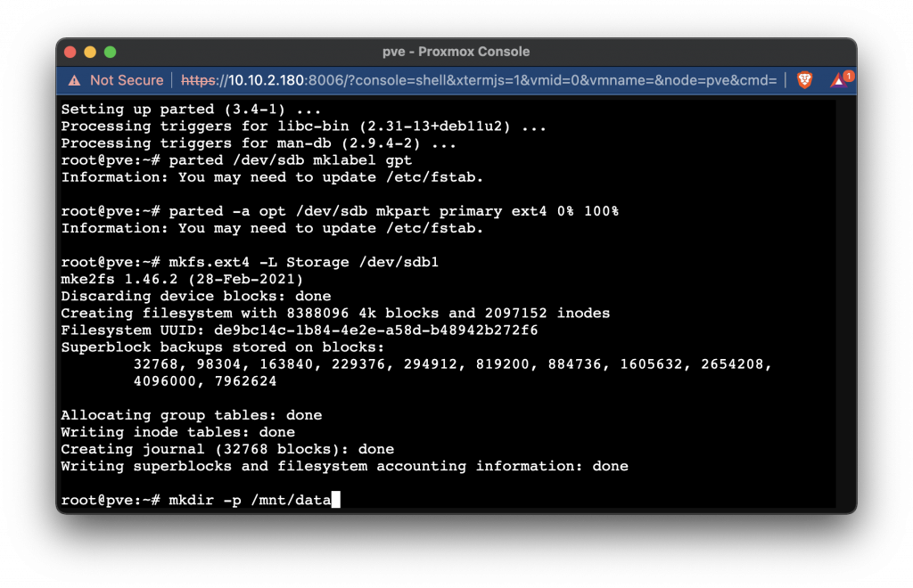This screenshot has height=588, width=913.
Task: Click the "parted /dev/sdb mklabel gpt" command
Action: pyautogui.click(x=290, y=160)
